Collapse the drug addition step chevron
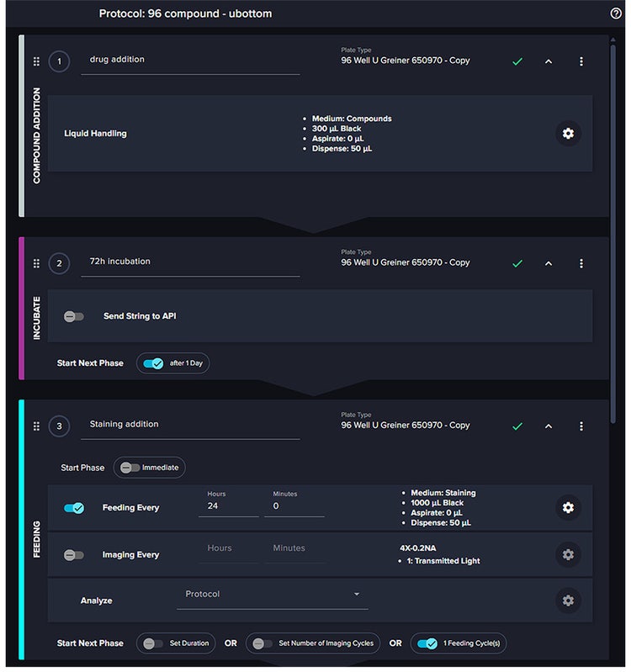Screen dimensions: 631x672 tap(549, 61)
